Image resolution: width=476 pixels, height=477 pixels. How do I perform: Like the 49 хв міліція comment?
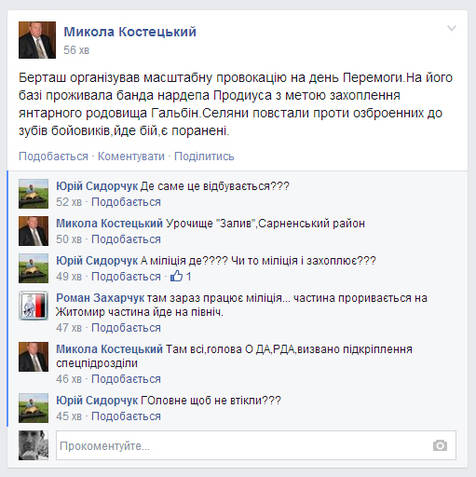(126, 276)
